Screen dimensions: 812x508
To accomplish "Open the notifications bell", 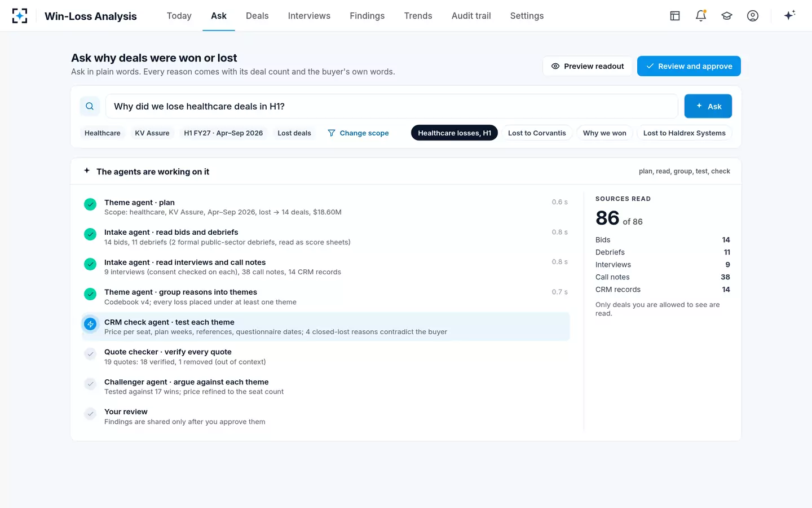I will click(701, 16).
